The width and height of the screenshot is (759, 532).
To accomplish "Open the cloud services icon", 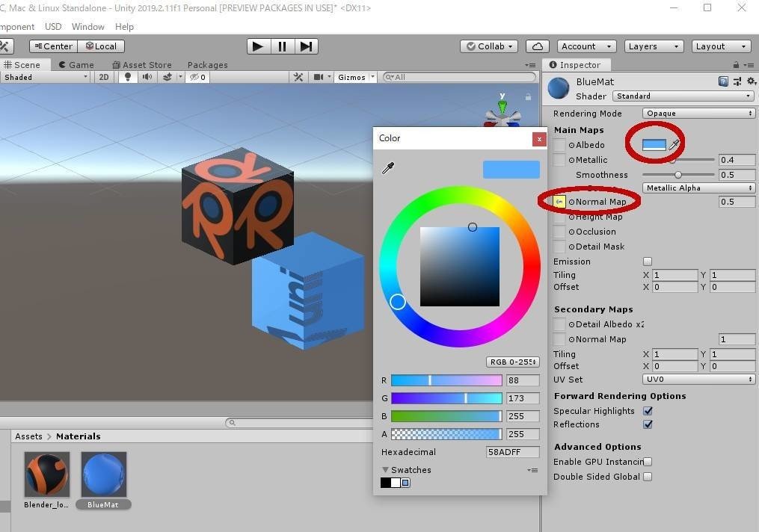I will pos(538,46).
